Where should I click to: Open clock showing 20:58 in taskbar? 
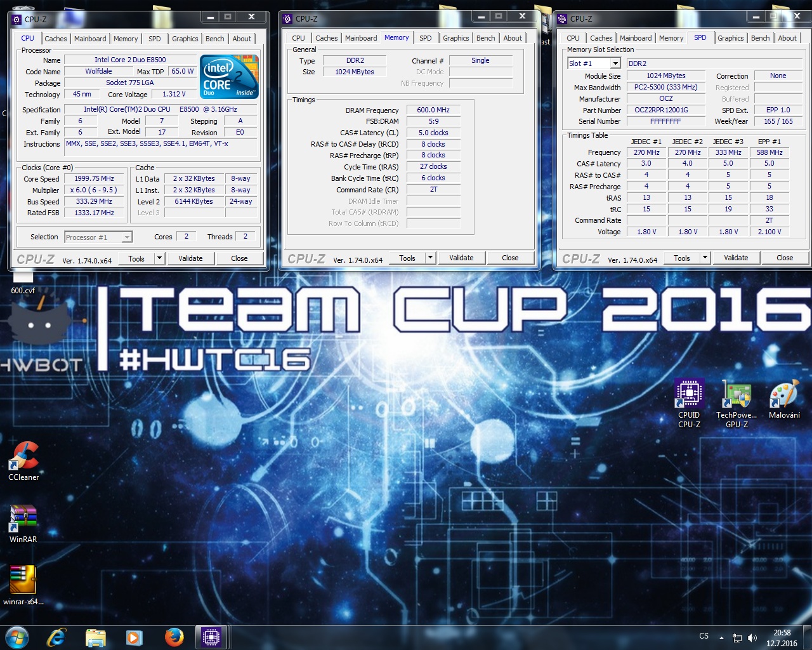click(x=782, y=638)
